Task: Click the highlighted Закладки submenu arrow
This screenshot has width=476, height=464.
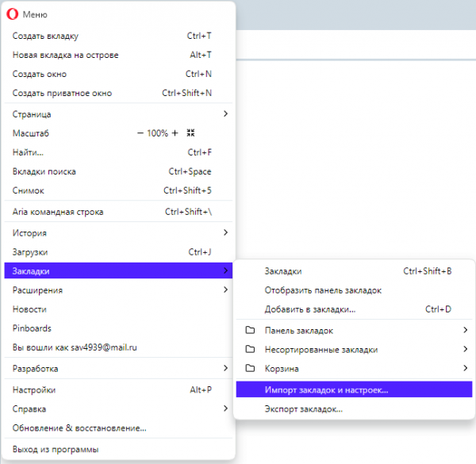Action: pyautogui.click(x=225, y=270)
